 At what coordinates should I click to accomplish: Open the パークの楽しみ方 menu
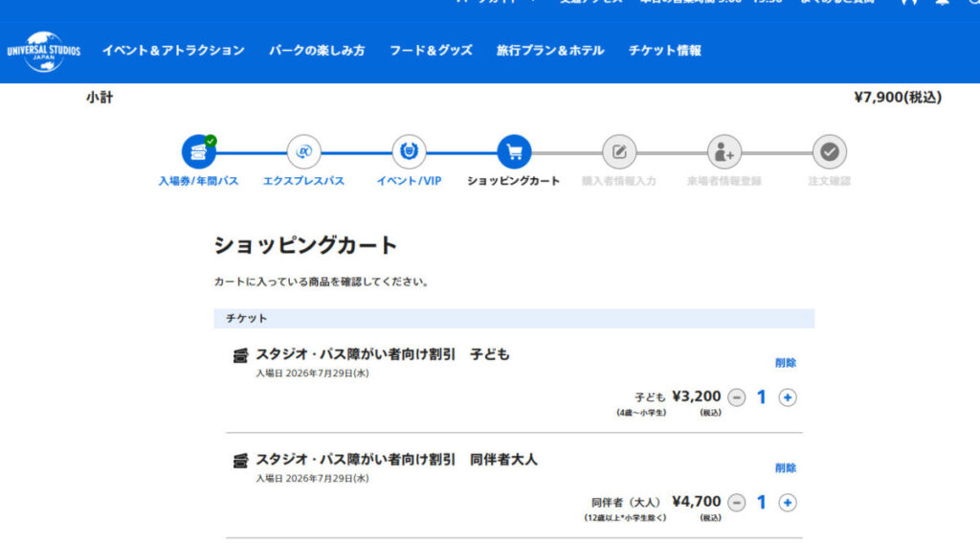[317, 51]
